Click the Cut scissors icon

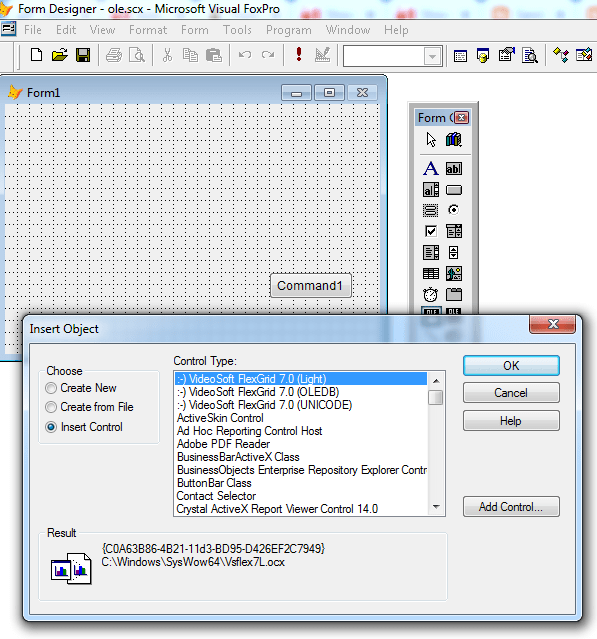pos(167,55)
